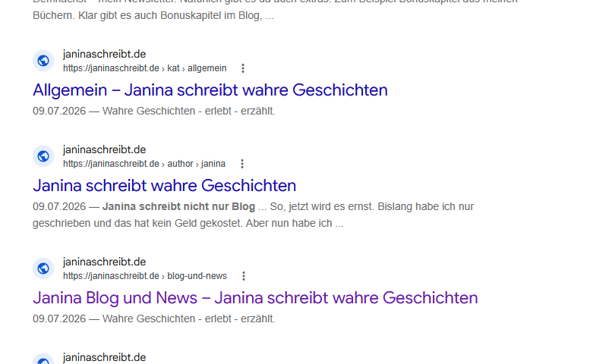Open the three-dot menu beside author › janina URL
590x364 pixels.
(242, 164)
